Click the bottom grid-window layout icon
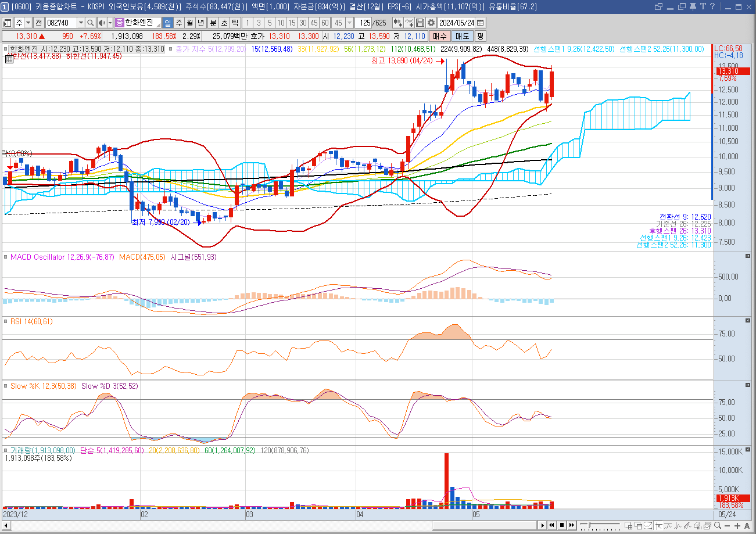This screenshot has height=534, width=756. [x=629, y=525]
